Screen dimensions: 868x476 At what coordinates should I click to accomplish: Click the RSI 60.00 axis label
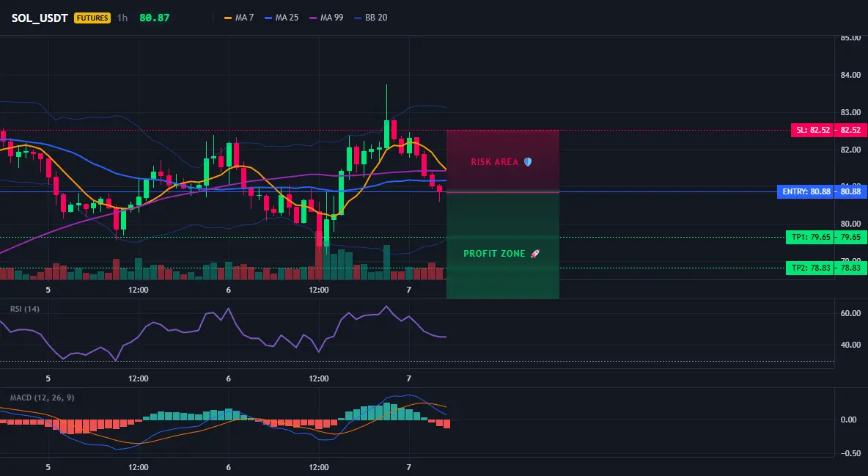[850, 313]
